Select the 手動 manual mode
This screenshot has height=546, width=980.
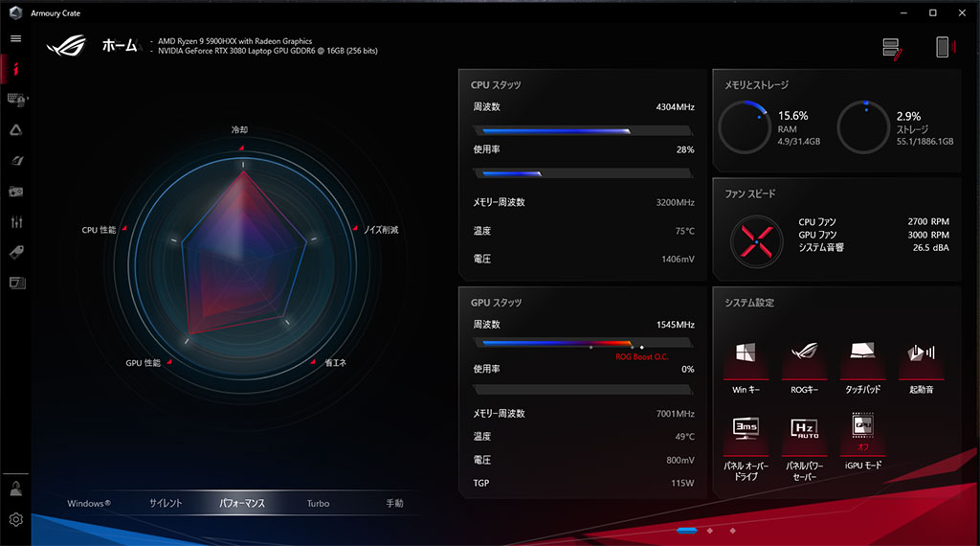click(x=394, y=504)
